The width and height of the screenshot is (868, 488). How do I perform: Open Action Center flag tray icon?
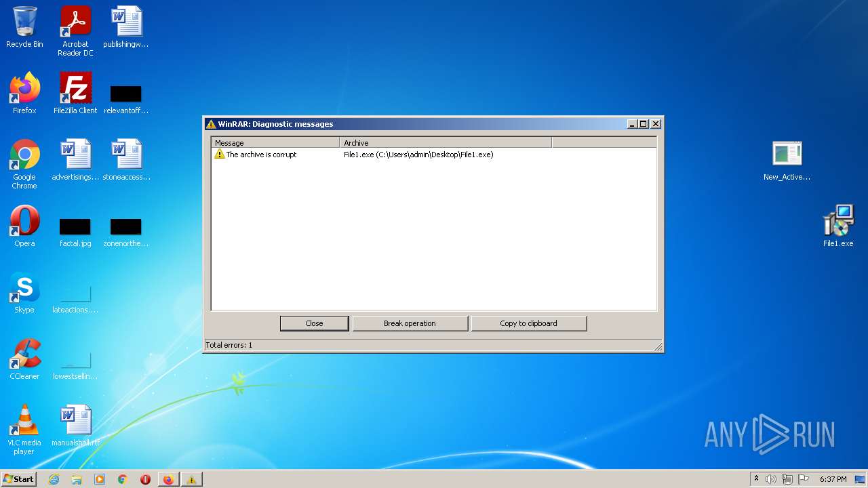[804, 479]
